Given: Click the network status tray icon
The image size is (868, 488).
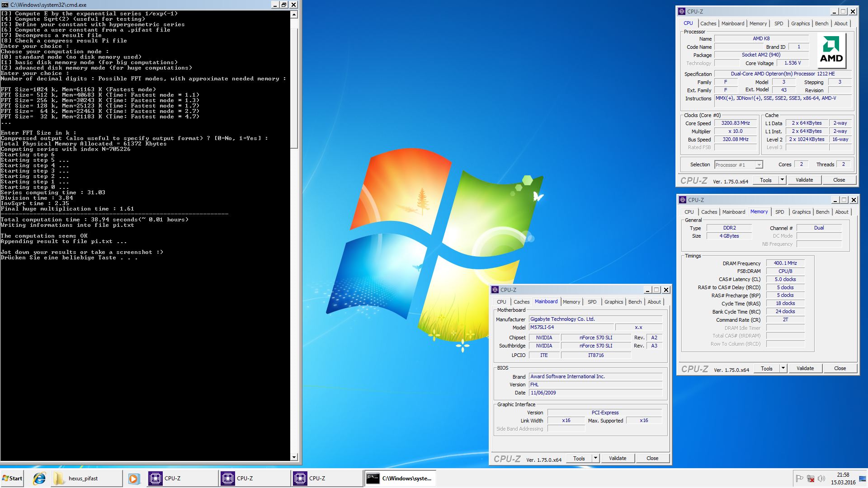Looking at the screenshot, I should click(x=811, y=479).
